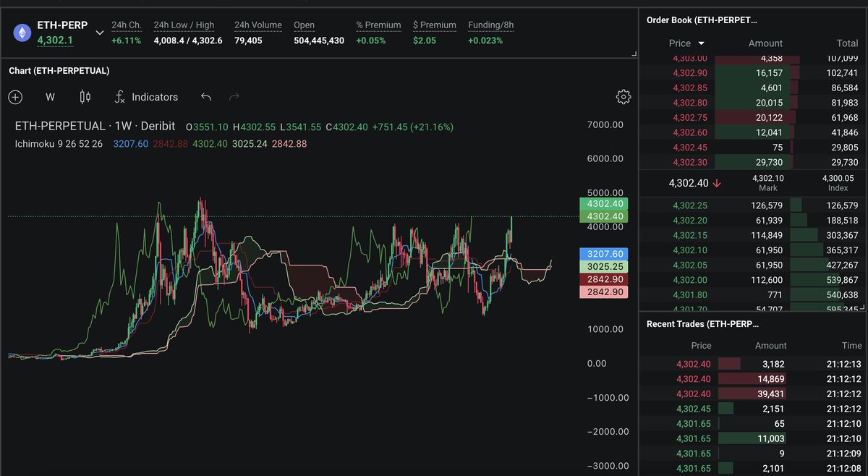This screenshot has height=476, width=868.
Task: Open the W timeframe selector
Action: 50,97
